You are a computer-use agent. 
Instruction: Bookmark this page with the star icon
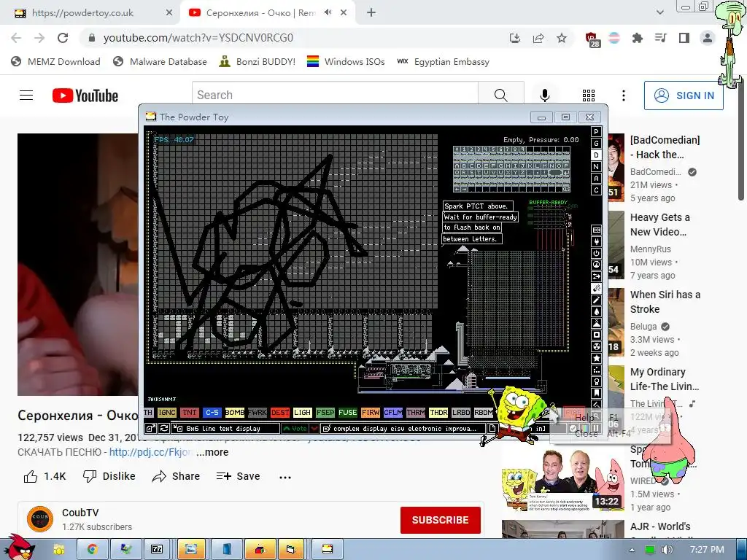(x=562, y=38)
